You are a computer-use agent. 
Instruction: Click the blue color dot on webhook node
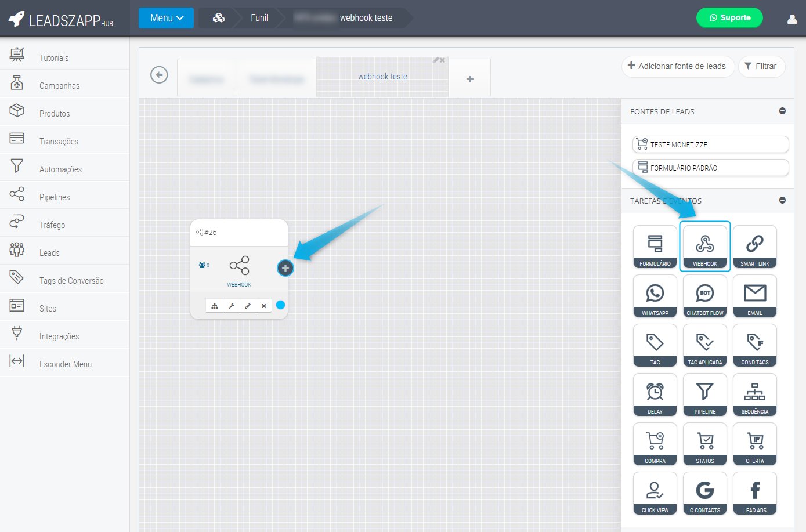tap(280, 305)
